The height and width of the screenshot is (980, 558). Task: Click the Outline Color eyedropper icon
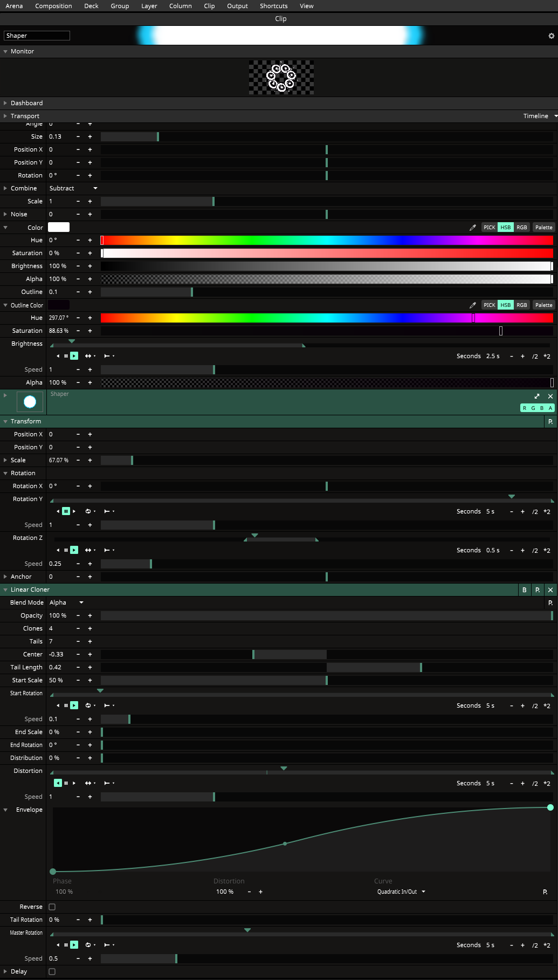click(x=472, y=305)
